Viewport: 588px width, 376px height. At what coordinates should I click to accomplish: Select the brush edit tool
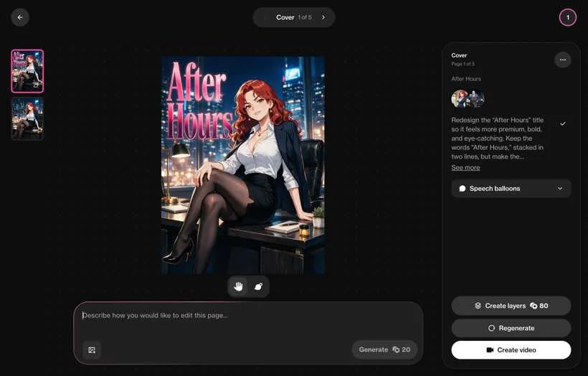pos(258,287)
